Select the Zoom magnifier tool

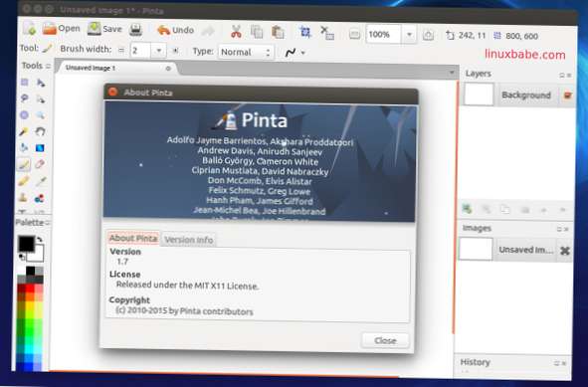tap(40, 115)
